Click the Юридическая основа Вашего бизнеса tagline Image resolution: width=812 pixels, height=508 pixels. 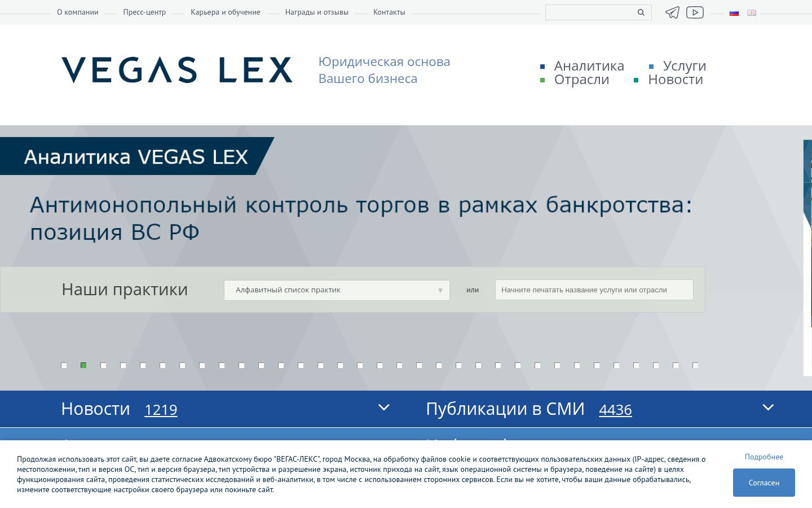pos(385,70)
